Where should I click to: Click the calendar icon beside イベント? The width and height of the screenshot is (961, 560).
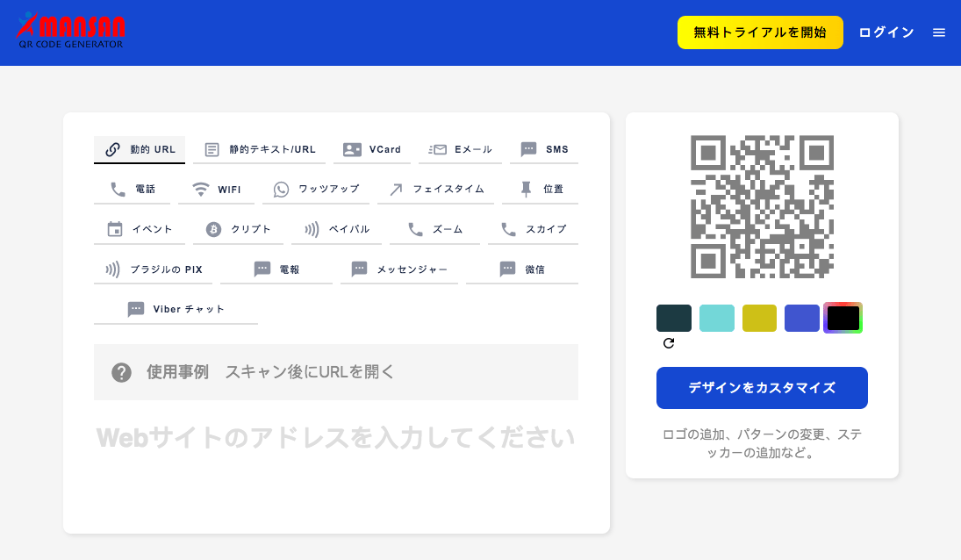click(115, 229)
